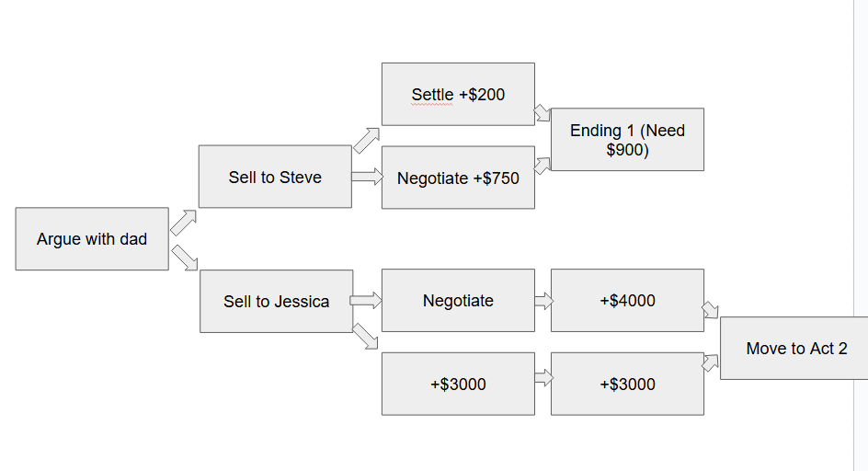Select the arrow from Negotiate +$750 to Ending 1
The image size is (868, 471).
point(542,166)
